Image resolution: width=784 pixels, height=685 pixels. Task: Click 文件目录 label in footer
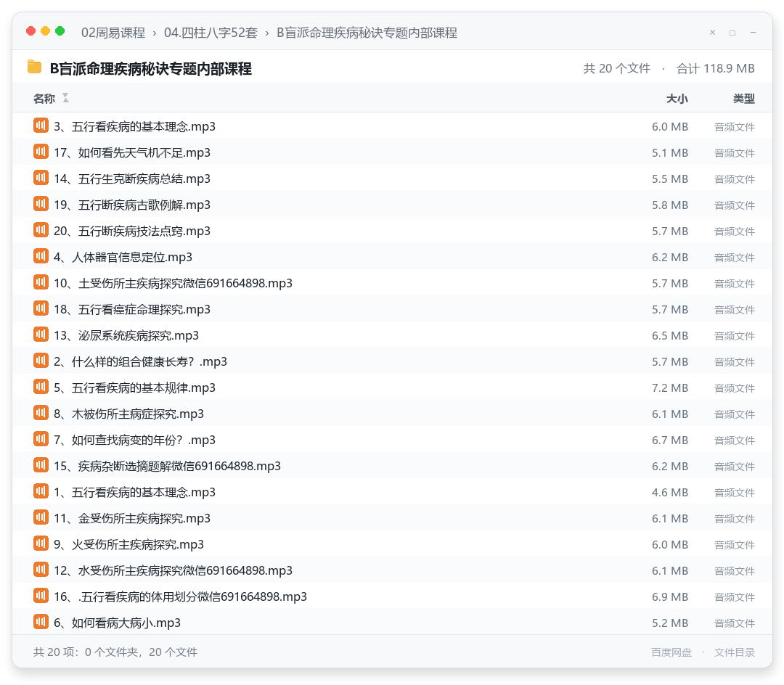[735, 652]
